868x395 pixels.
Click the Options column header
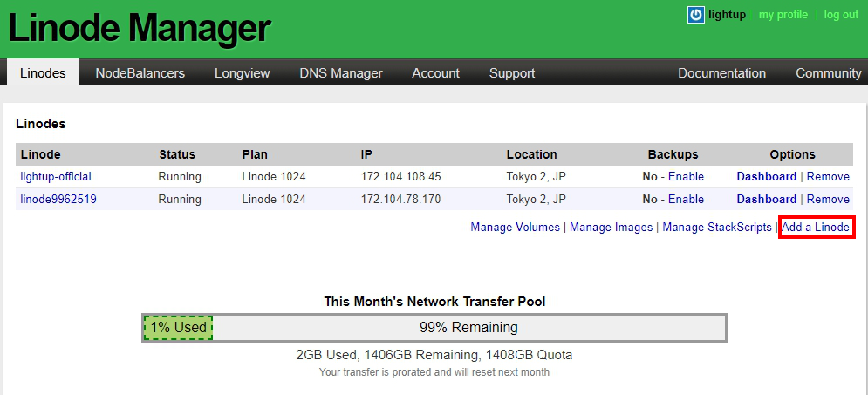coord(792,154)
